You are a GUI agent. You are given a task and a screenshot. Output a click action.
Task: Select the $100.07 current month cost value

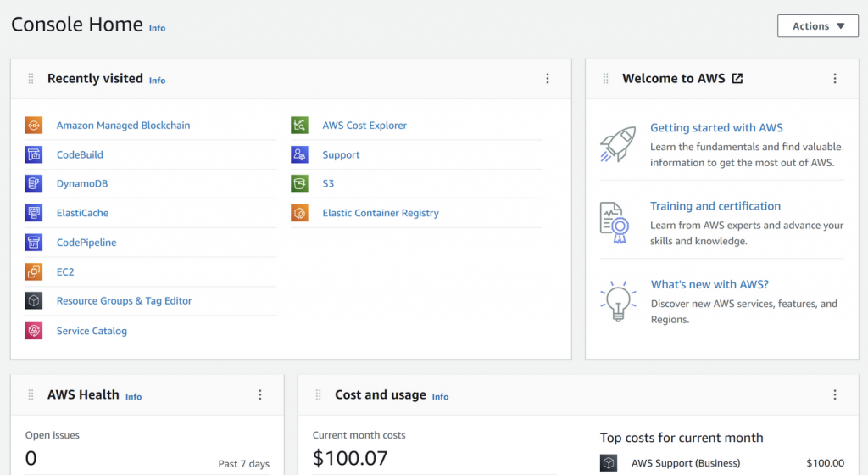(x=350, y=458)
